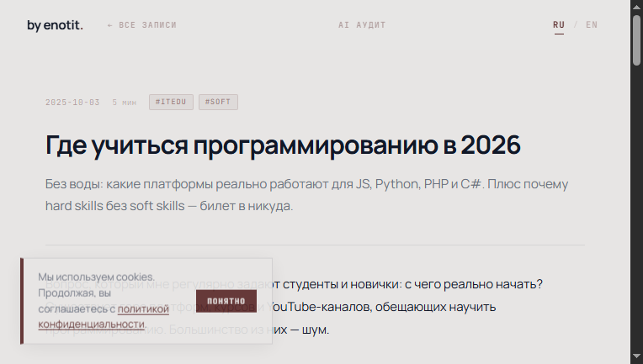The image size is (643, 364).
Task: Click the subtitle paragraph starting "Без воды"
Action: click(307, 195)
